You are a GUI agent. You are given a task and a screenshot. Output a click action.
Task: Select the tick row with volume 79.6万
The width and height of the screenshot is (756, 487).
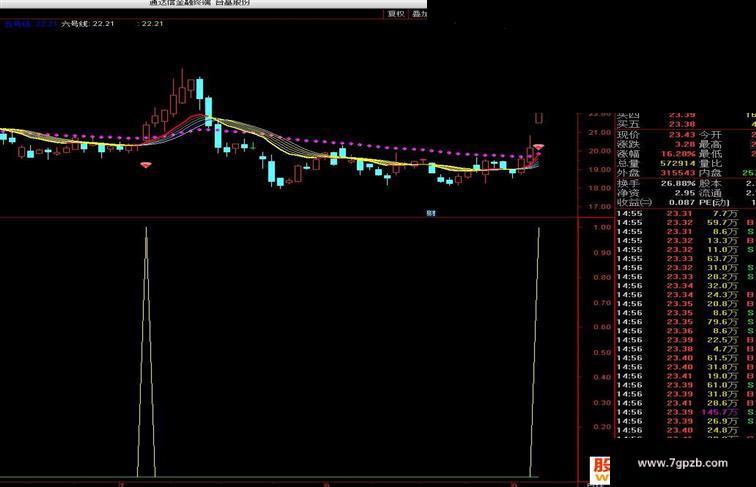point(686,322)
